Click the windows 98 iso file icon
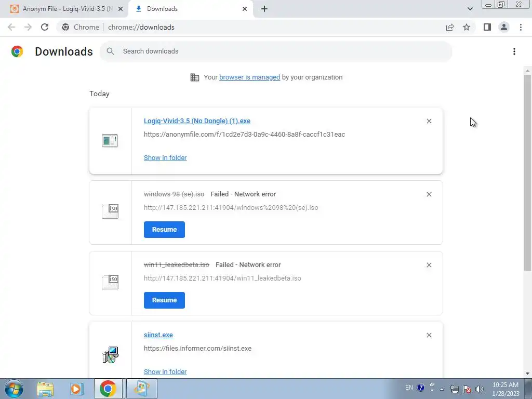Viewport: 532px width, 399px height. (110, 211)
